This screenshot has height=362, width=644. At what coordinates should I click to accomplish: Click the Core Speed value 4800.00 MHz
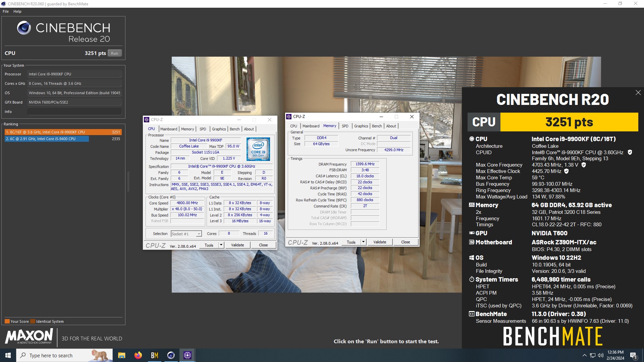point(187,203)
